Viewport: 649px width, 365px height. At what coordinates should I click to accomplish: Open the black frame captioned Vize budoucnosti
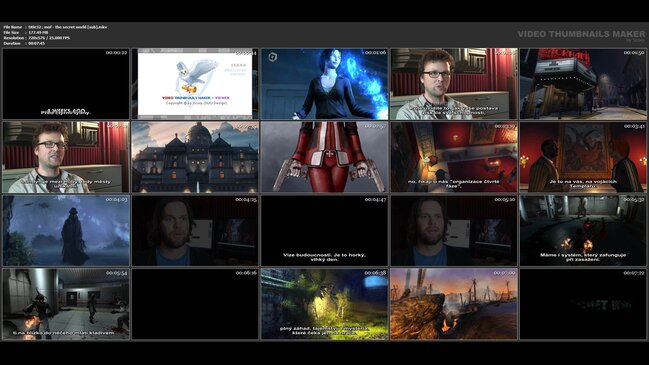point(324,231)
